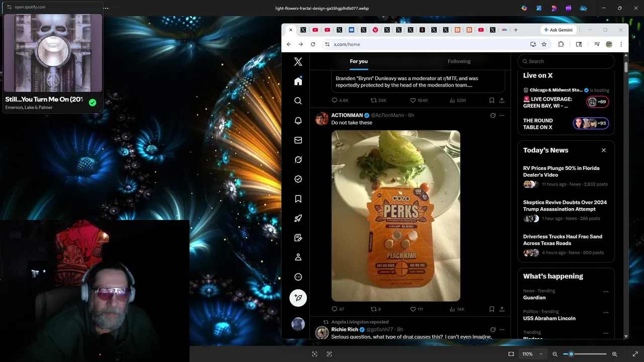Click zoom slider in Photos viewer

pyautogui.click(x=585, y=354)
